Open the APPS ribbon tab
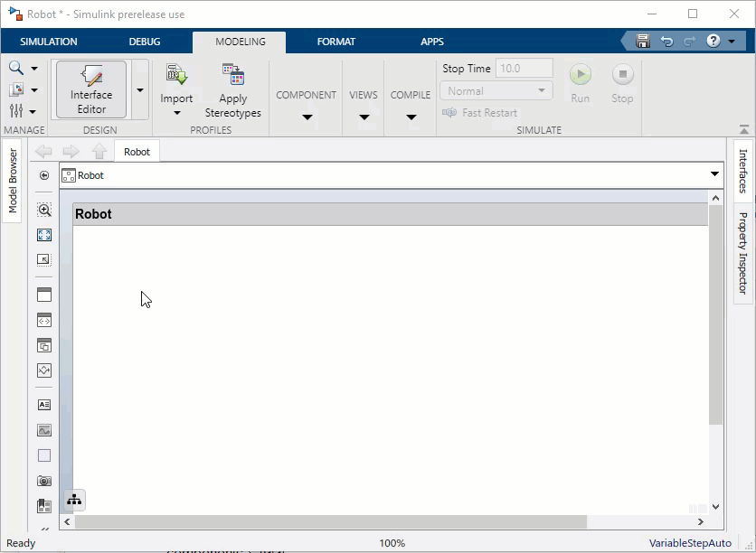Image resolution: width=756 pixels, height=553 pixels. pos(432,42)
